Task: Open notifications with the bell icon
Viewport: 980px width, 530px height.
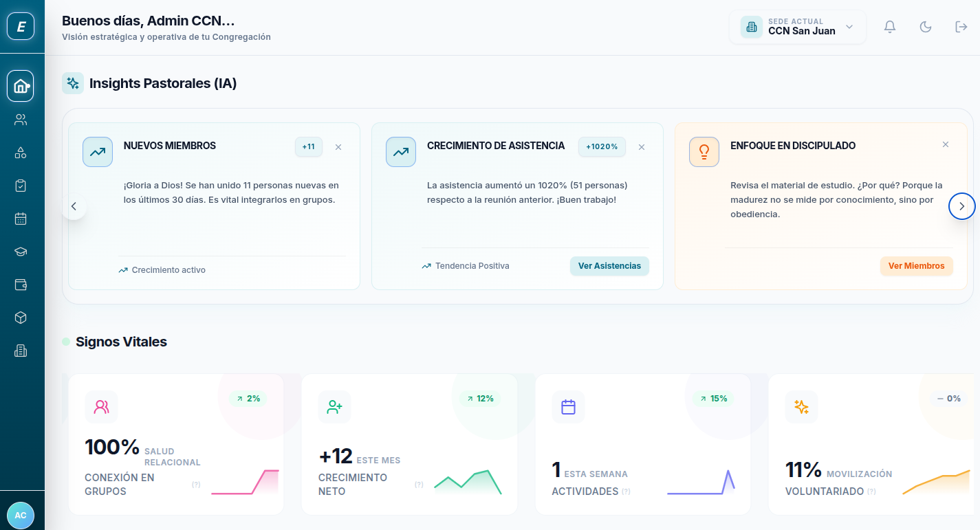Action: click(889, 26)
